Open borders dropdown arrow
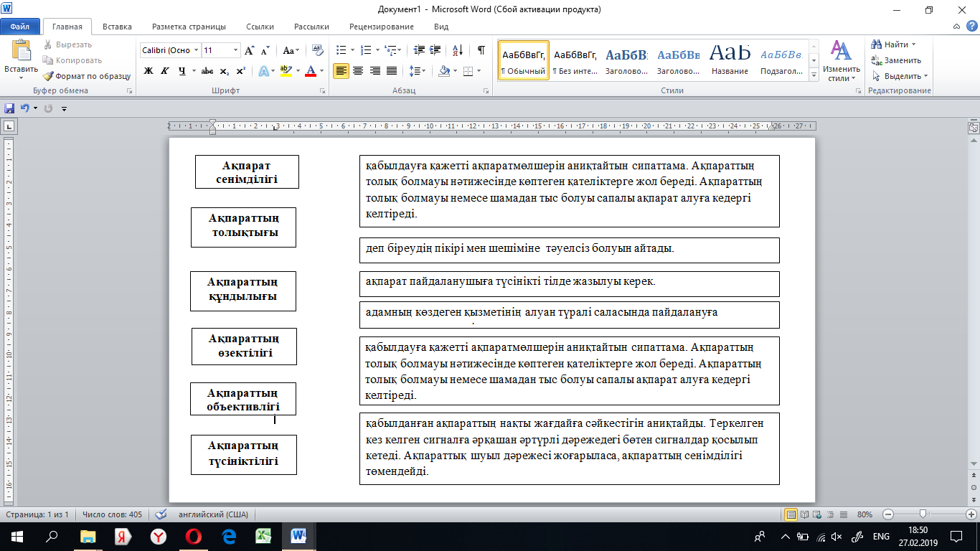This screenshot has width=980, height=551. click(479, 71)
